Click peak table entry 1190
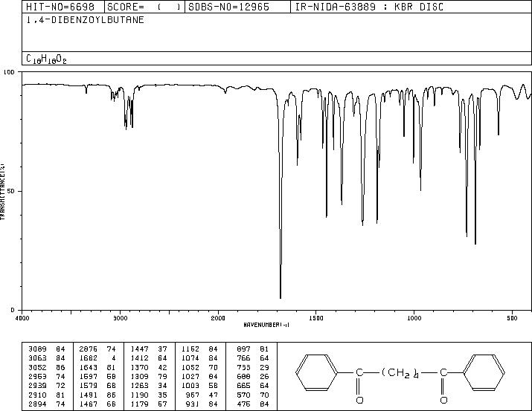This screenshot has width=532, height=411. click(139, 395)
